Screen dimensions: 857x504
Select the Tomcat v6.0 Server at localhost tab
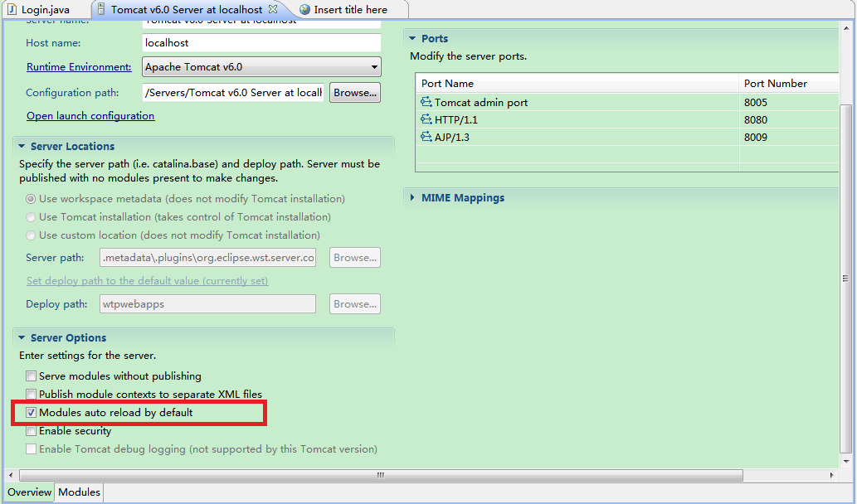point(187,9)
